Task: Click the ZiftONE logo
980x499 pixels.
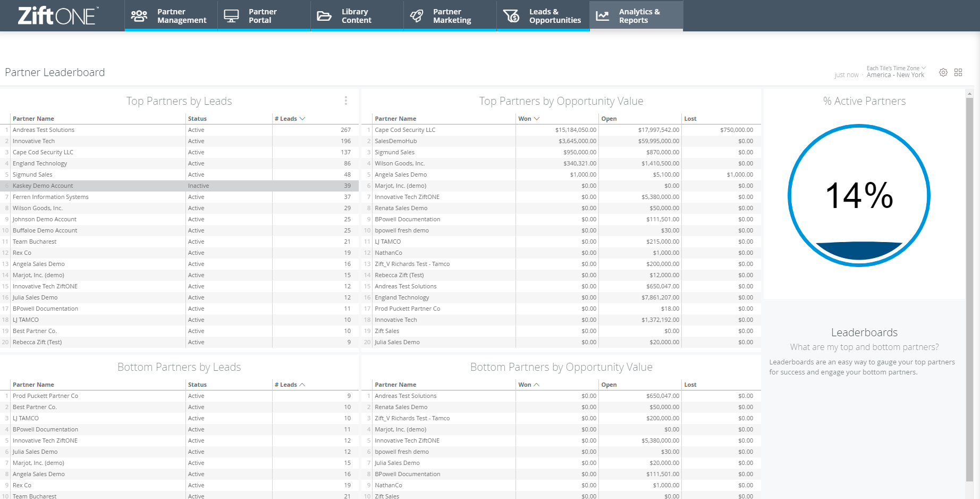Action: tap(57, 15)
